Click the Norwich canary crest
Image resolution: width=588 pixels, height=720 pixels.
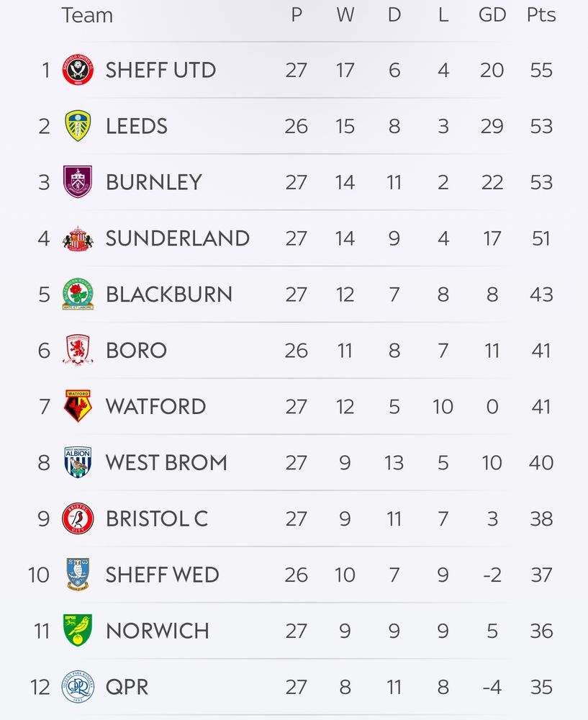point(78,631)
